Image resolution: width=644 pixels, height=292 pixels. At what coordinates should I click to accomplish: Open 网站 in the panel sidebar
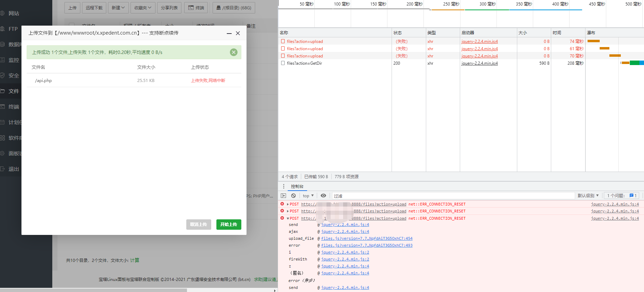coord(14,13)
